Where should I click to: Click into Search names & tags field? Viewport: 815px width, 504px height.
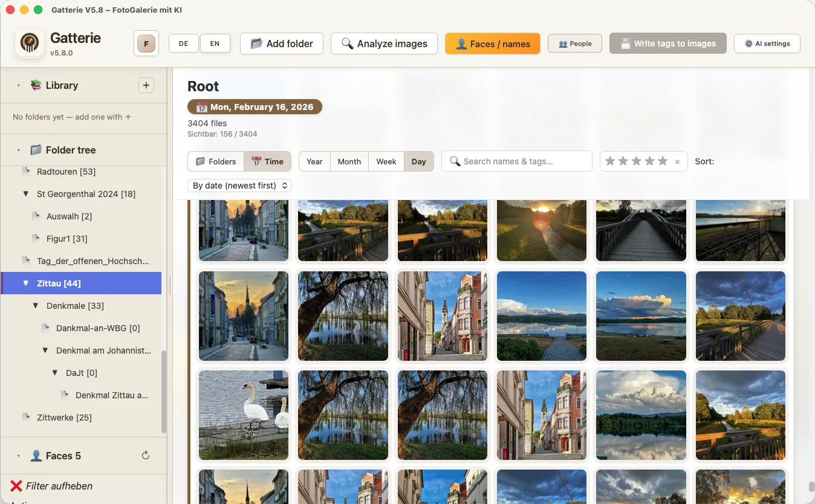tap(517, 161)
